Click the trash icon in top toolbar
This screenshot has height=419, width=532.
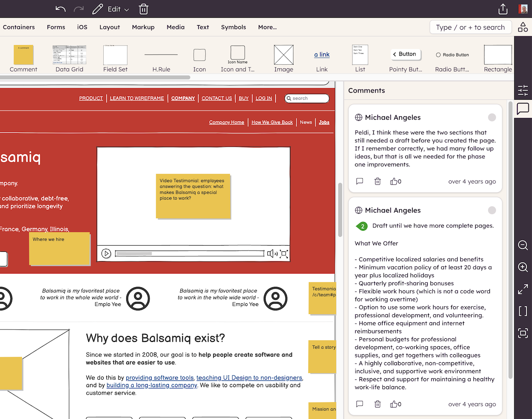point(144,9)
